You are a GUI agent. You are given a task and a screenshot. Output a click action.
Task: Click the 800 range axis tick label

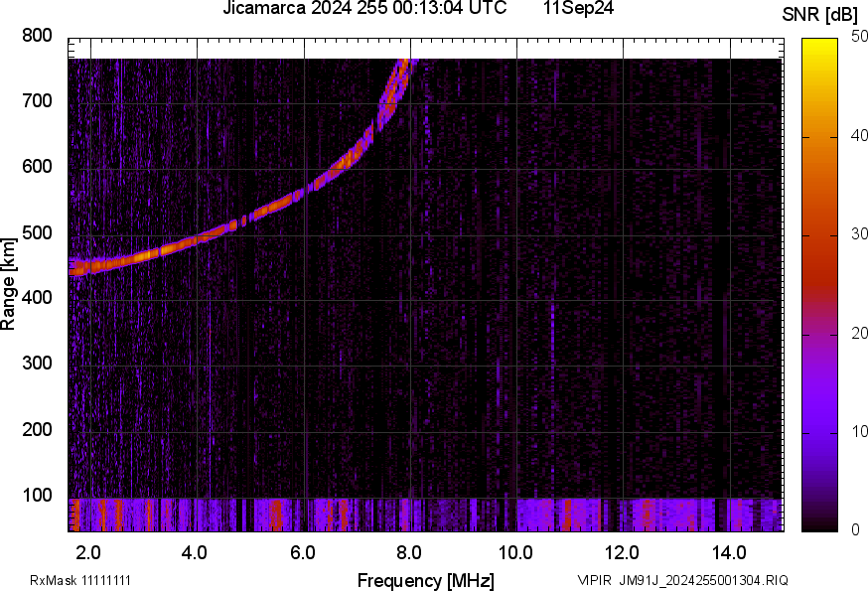[x=37, y=37]
